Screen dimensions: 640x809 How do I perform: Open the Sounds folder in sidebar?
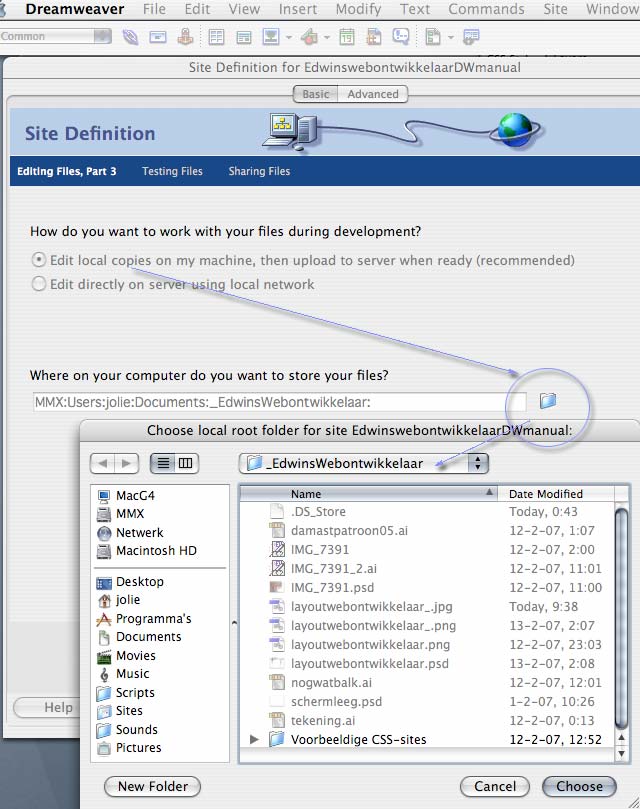coord(127,730)
